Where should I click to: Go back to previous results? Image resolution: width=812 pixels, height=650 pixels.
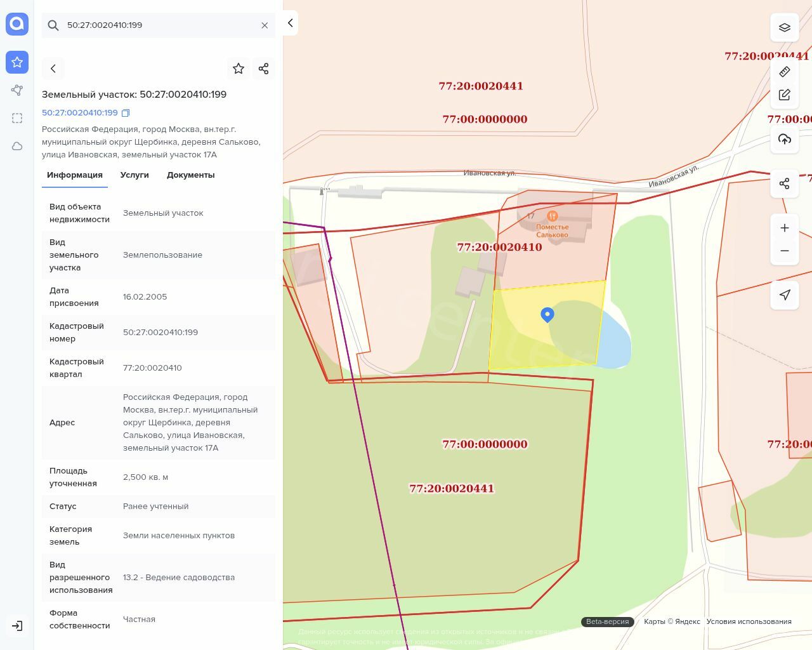click(53, 69)
